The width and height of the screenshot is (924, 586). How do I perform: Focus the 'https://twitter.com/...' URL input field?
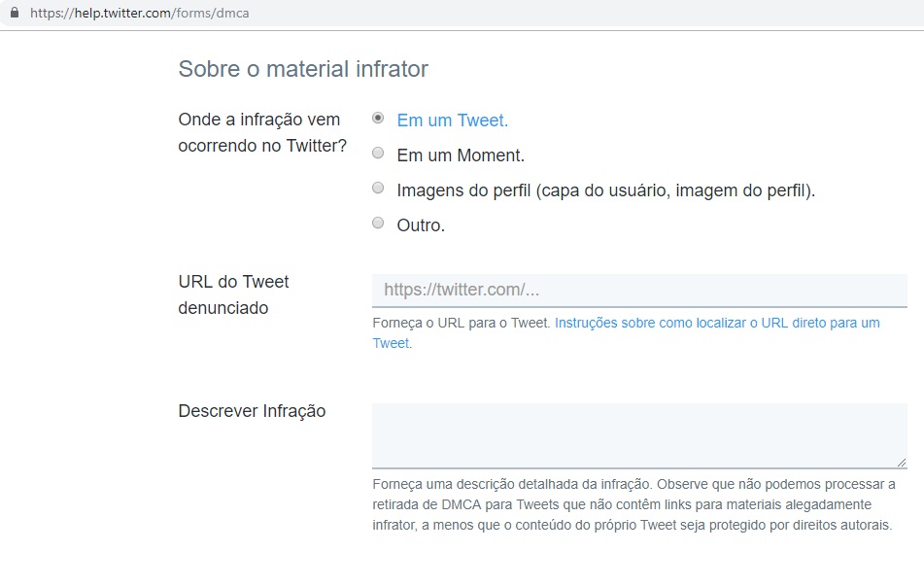638,290
